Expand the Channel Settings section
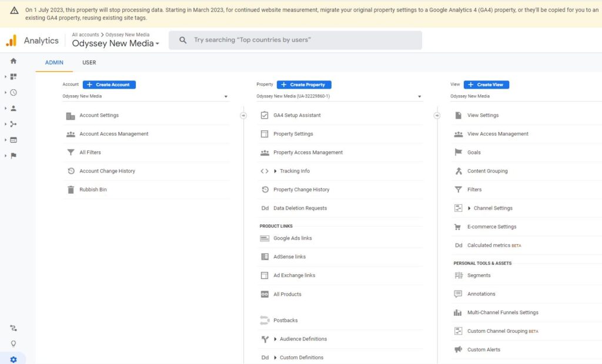 point(469,208)
